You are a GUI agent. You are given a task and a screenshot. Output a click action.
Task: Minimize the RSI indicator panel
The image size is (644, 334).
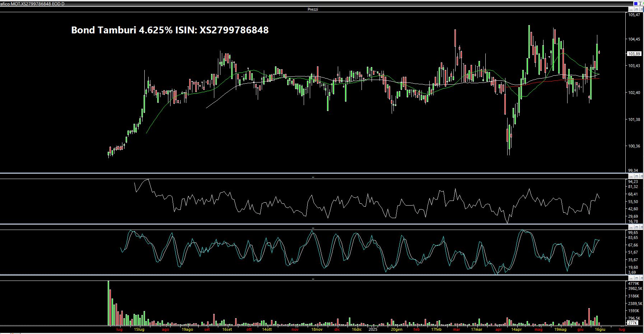click(631, 176)
